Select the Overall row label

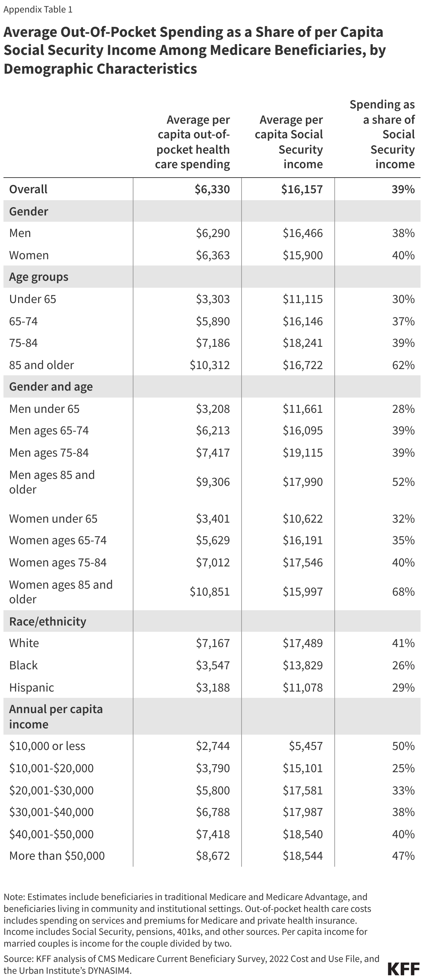coord(28,189)
